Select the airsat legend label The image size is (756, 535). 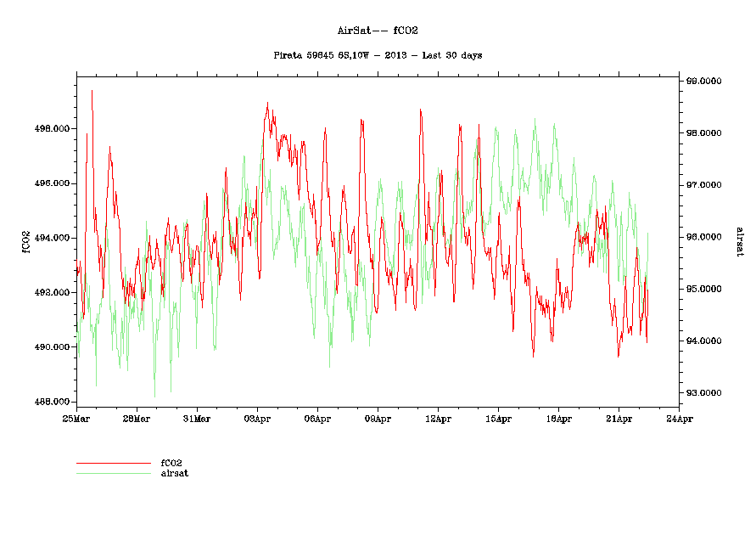click(x=174, y=473)
